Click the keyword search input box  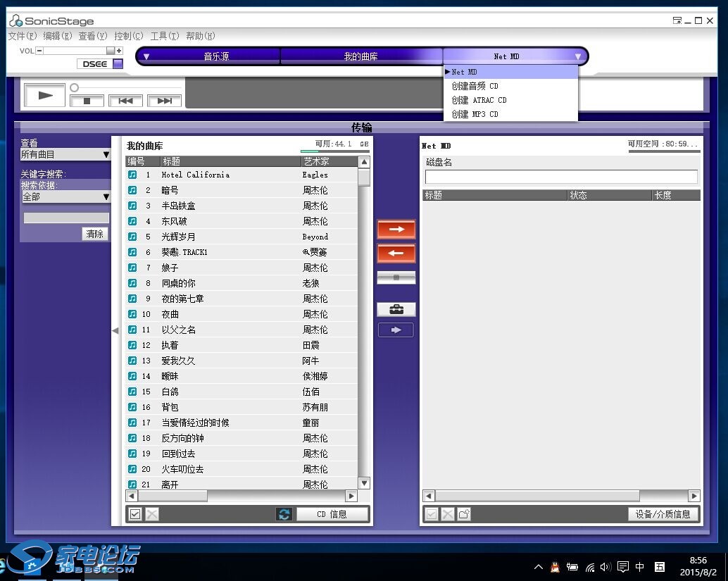66,218
